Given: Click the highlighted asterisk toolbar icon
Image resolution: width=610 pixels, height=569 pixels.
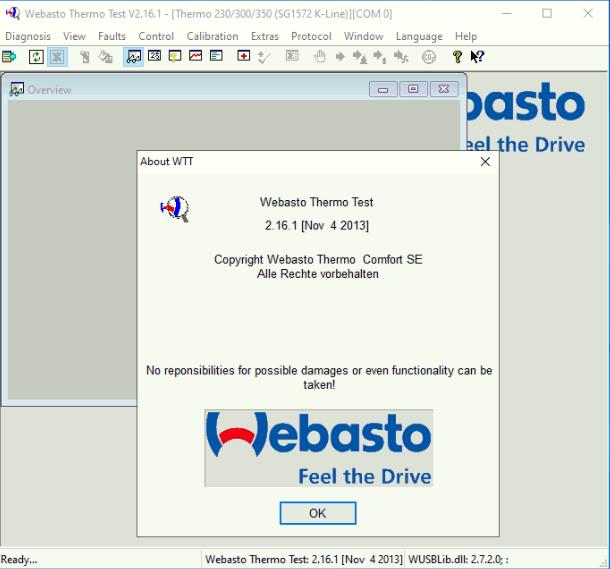Looking at the screenshot, I should (57, 57).
